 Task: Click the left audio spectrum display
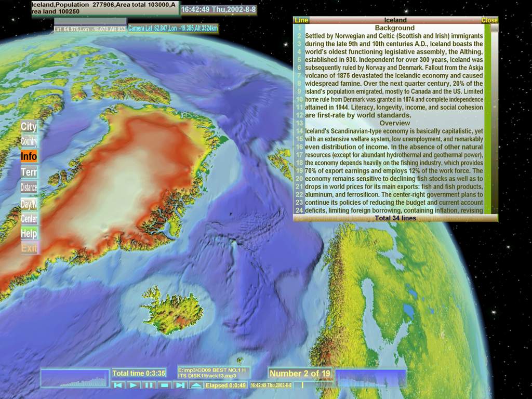pos(75,378)
